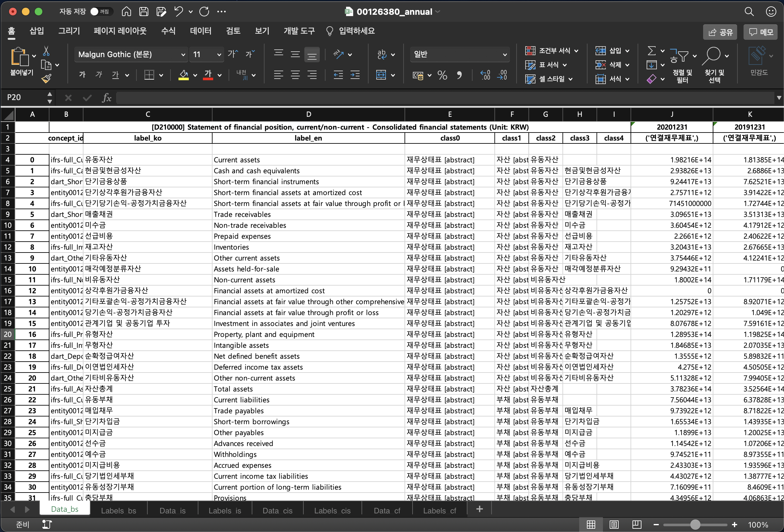Image resolution: width=784 pixels, height=532 pixels.
Task: Click the cut scissors icon
Action: click(46, 51)
